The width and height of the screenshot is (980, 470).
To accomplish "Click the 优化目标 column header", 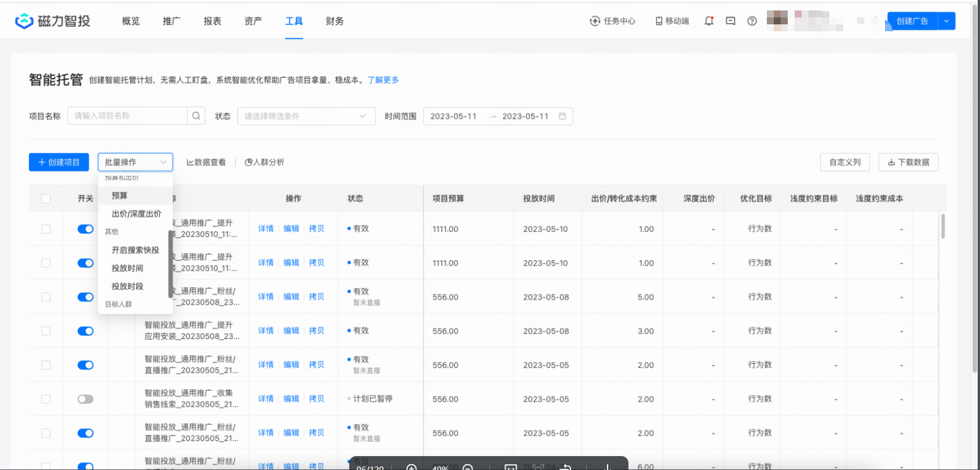I will click(756, 199).
